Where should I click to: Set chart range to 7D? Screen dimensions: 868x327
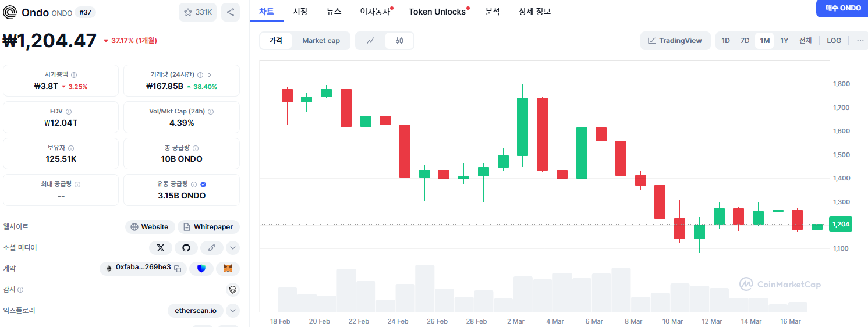(x=745, y=41)
